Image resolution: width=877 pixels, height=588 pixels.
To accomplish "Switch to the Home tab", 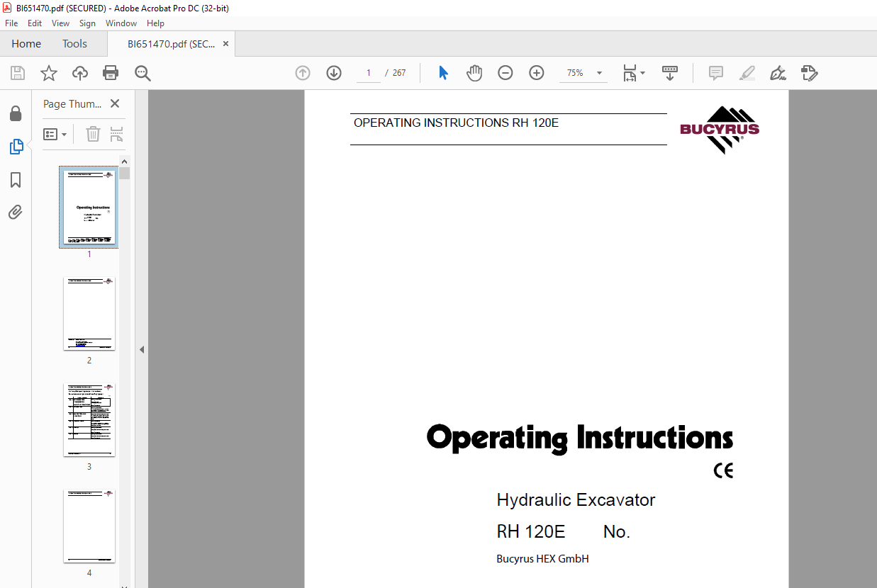I will [x=26, y=44].
